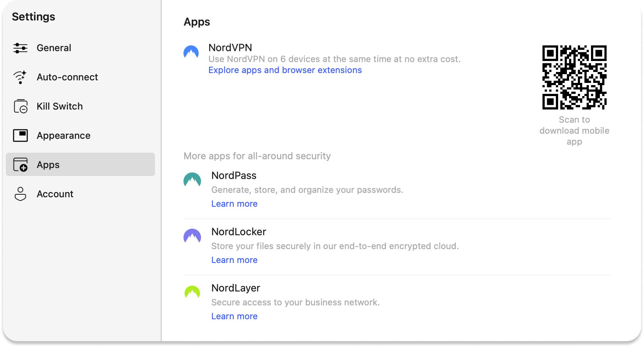
Task: Open Kill Switch settings
Action: pos(60,106)
